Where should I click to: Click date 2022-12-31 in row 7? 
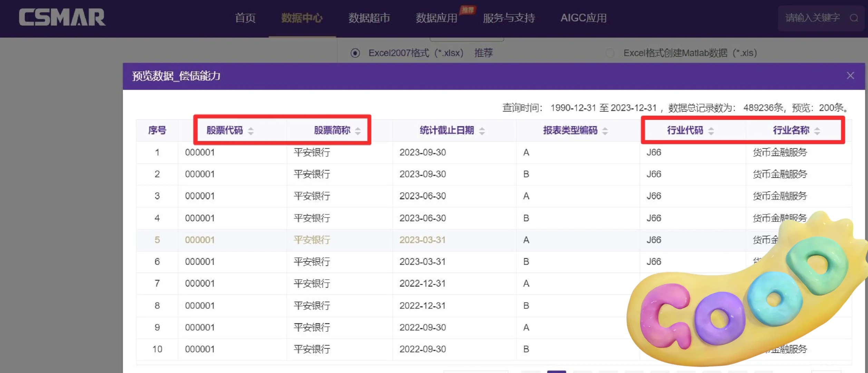point(423,284)
